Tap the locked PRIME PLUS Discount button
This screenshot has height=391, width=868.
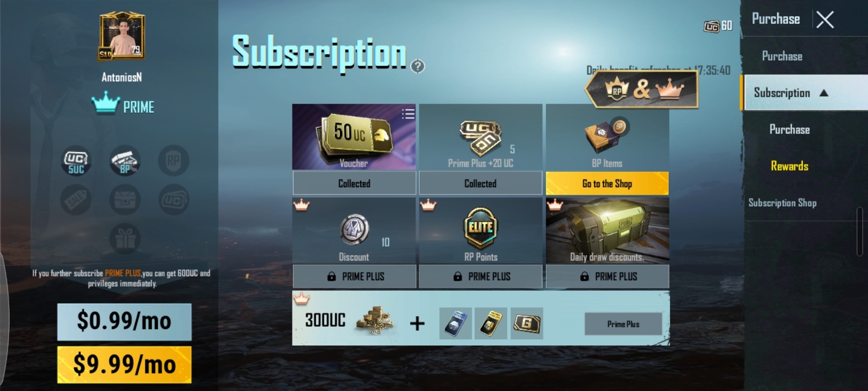tap(354, 276)
